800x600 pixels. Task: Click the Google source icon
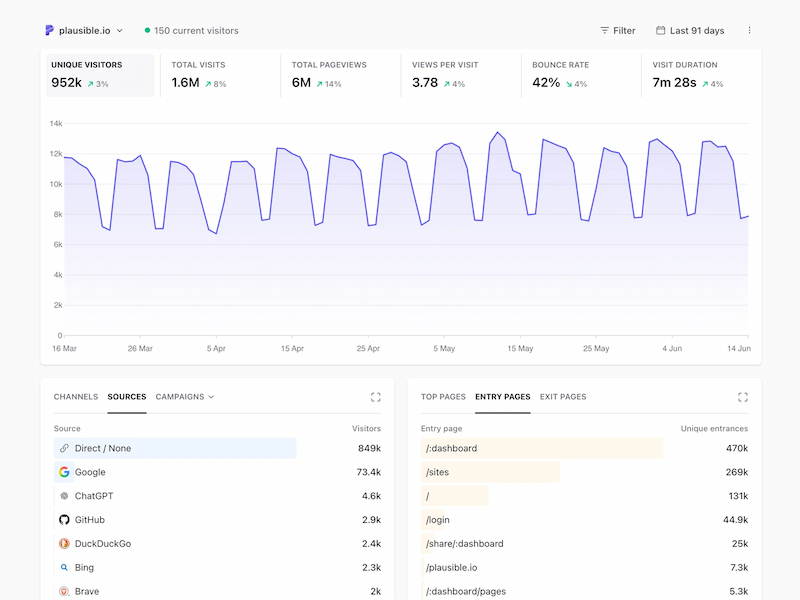click(x=64, y=472)
